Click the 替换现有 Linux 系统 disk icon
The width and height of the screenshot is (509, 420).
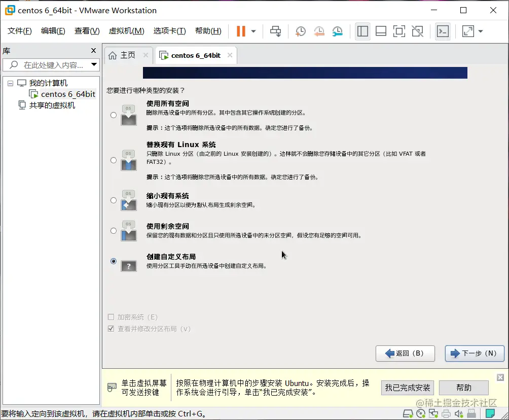[x=129, y=160]
